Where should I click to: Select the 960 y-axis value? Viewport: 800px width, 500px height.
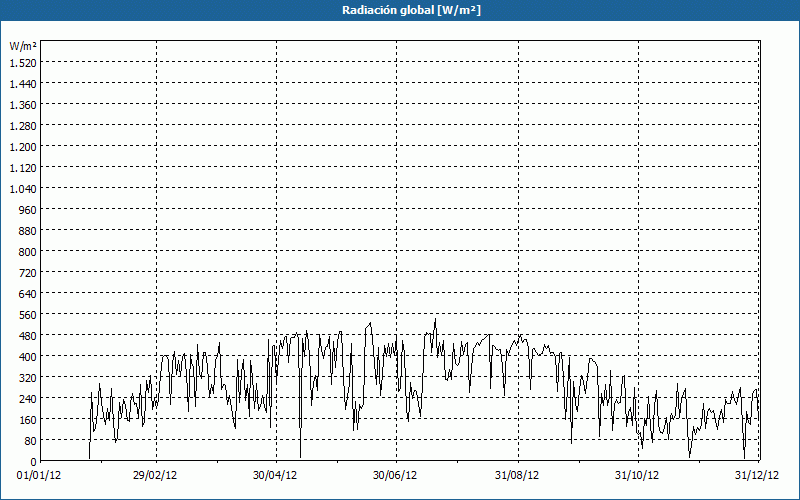coord(28,210)
